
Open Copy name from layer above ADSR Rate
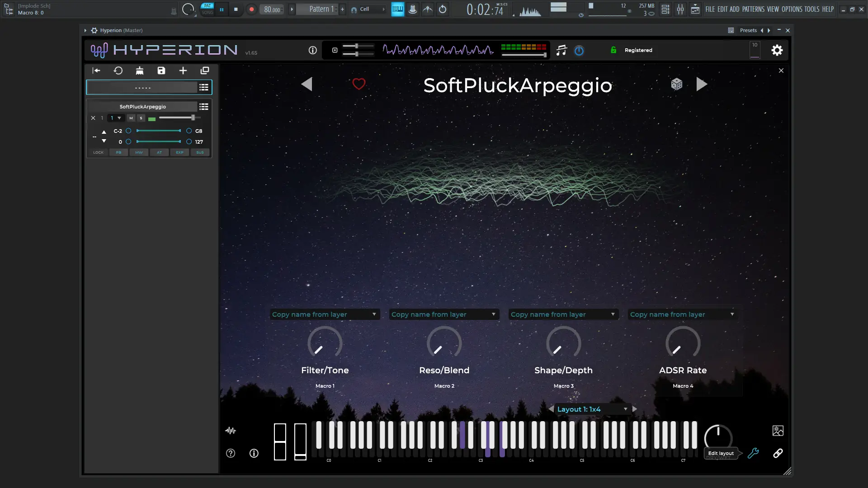pos(682,314)
